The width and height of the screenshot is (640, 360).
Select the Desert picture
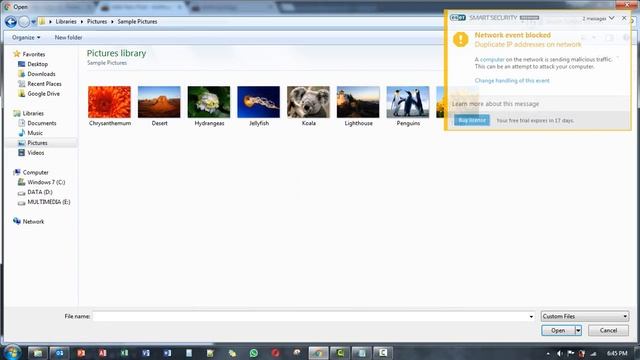[159, 106]
